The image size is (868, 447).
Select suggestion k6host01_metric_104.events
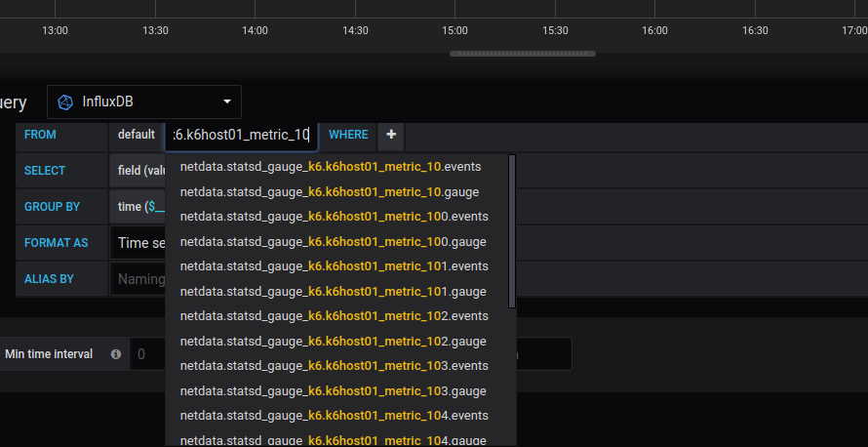[337, 416]
